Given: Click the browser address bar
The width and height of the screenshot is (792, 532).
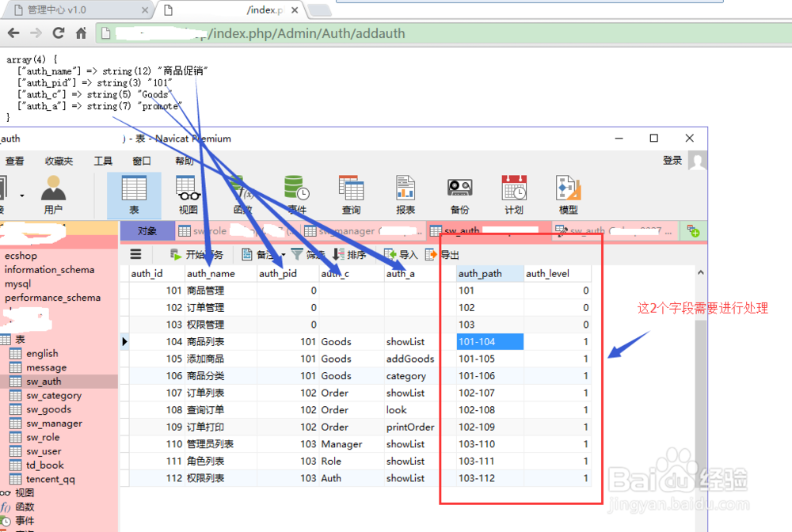Looking at the screenshot, I should (x=442, y=33).
